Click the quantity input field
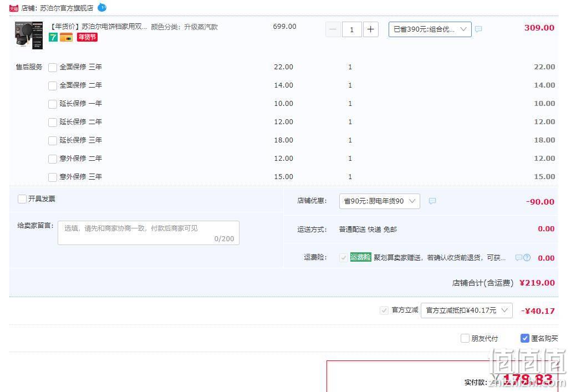 tap(352, 29)
